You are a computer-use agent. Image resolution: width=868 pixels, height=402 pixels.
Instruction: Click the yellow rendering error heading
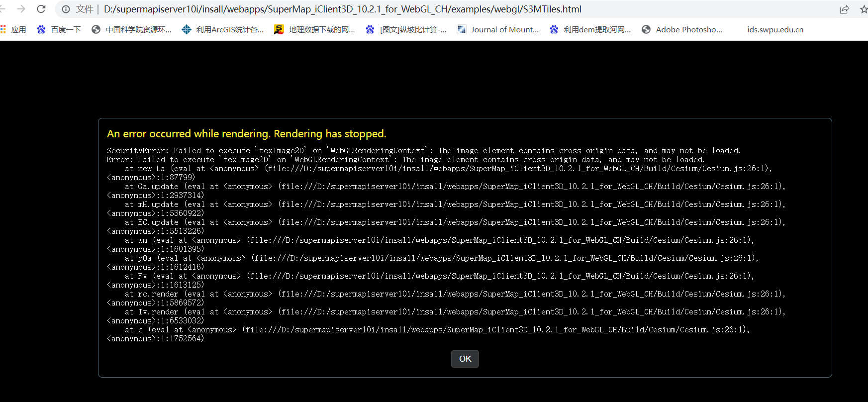246,134
